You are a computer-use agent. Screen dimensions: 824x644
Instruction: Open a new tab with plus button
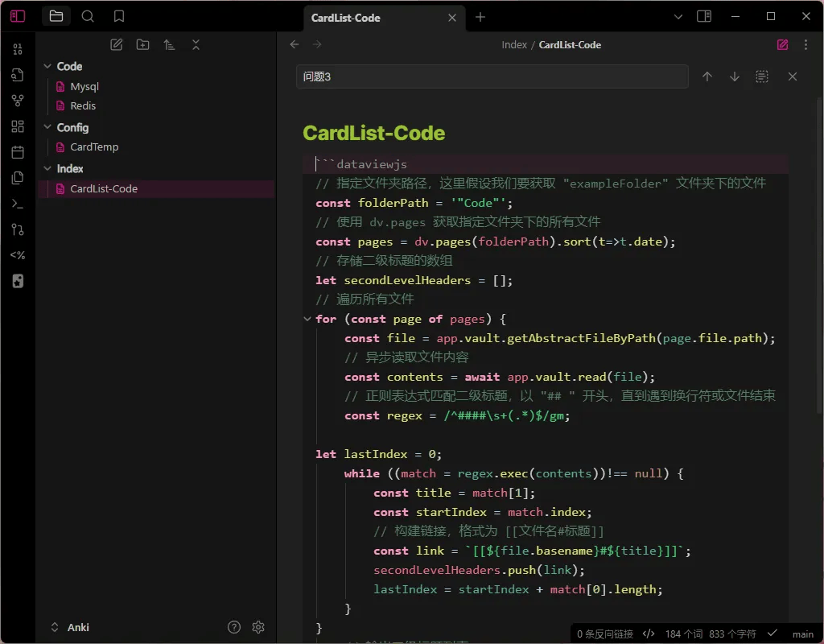pyautogui.click(x=480, y=18)
